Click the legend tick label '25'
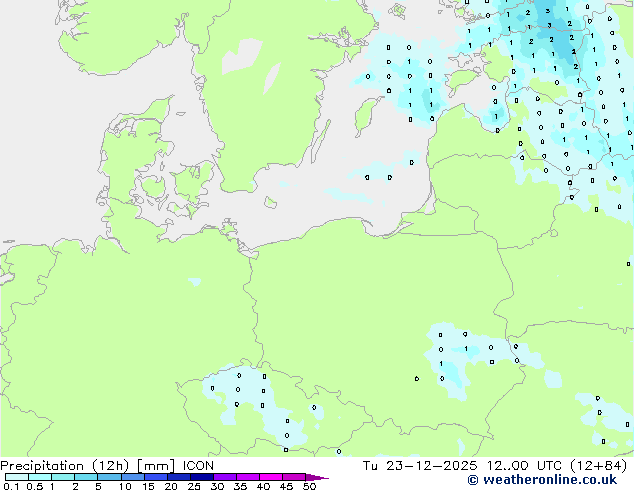The width and height of the screenshot is (634, 490). pos(194,486)
